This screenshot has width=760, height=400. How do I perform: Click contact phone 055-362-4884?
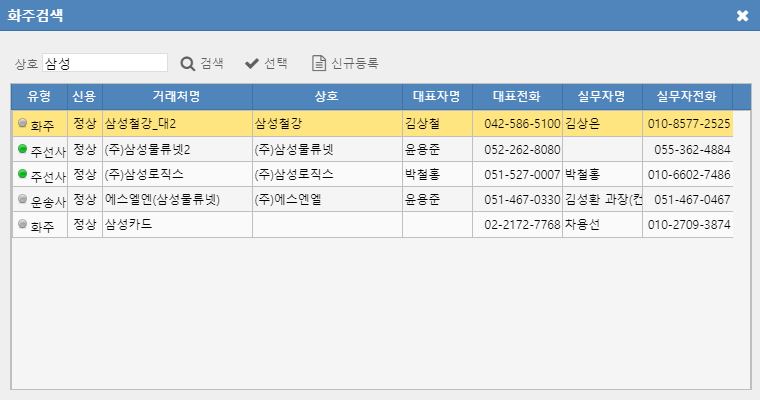692,149
